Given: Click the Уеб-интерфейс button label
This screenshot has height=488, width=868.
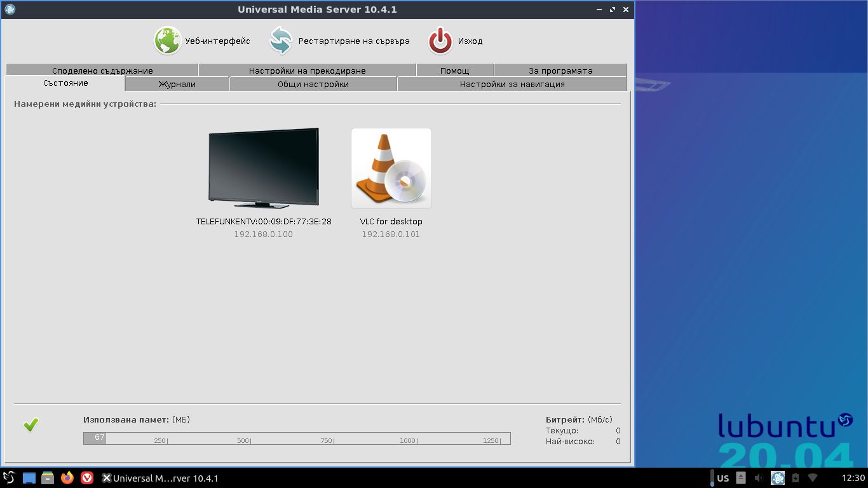Looking at the screenshot, I should point(218,41).
